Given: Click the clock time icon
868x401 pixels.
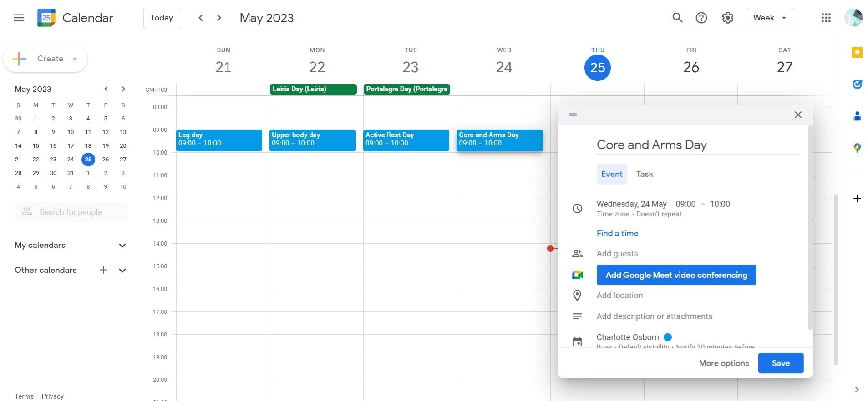Looking at the screenshot, I should click(x=577, y=209).
